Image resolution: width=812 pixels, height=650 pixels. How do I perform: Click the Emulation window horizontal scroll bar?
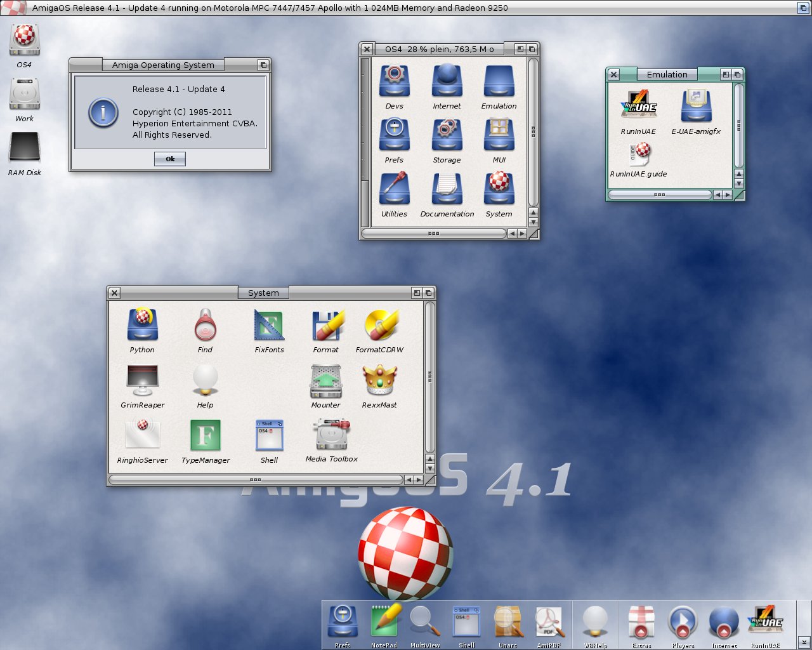pos(660,195)
